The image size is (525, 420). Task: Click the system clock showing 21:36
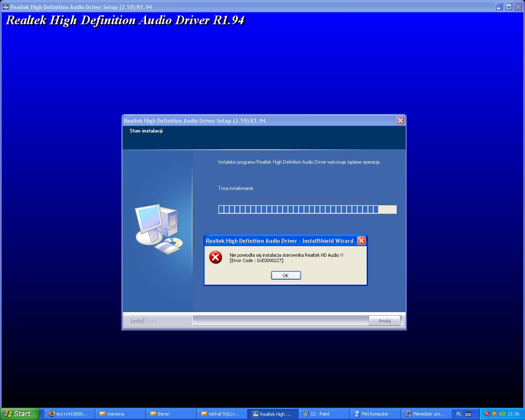click(514, 414)
